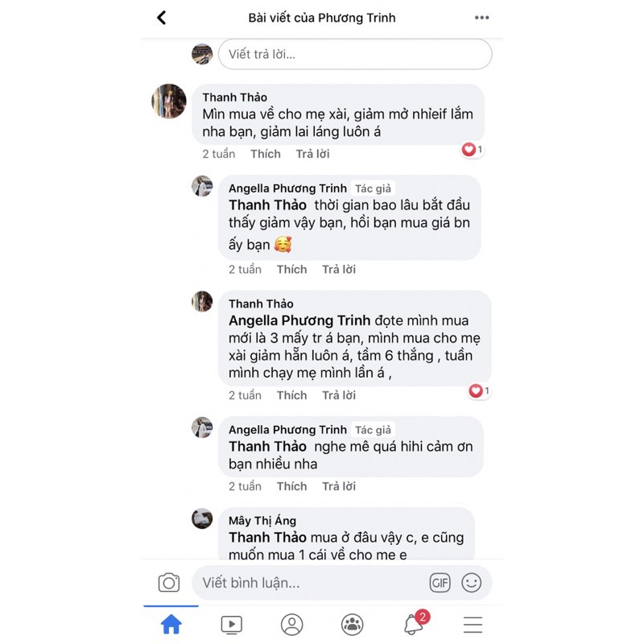
Task: Go back using the top-left arrow
Action: pyautogui.click(x=162, y=18)
